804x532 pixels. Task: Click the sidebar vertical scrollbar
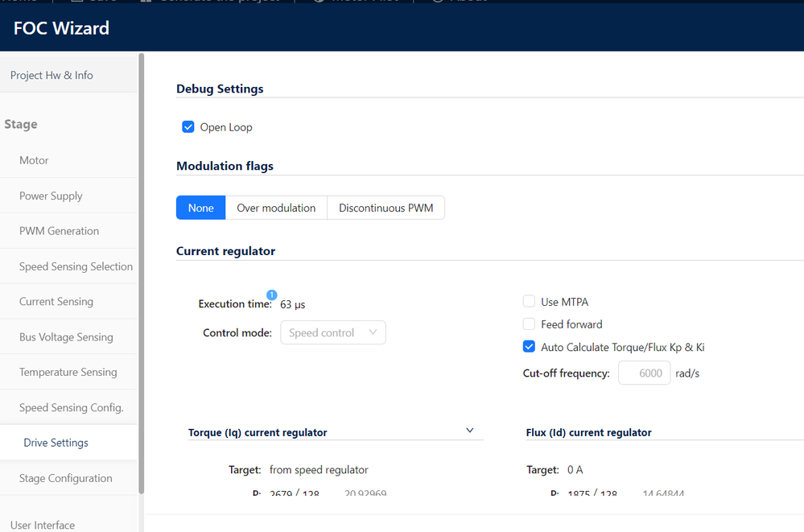tap(141, 274)
